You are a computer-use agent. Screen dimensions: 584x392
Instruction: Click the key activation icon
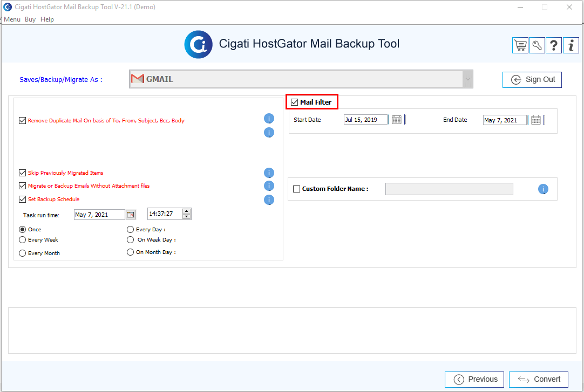click(537, 45)
